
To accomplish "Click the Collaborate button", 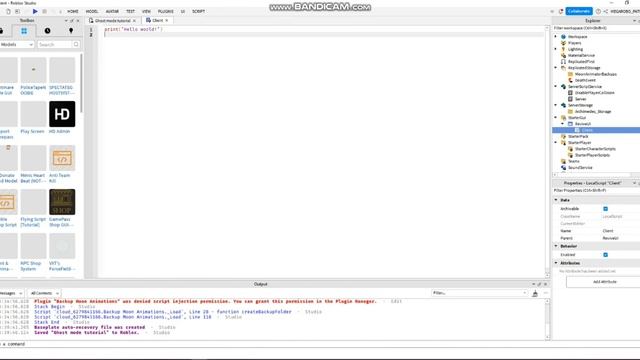I will tap(579, 11).
